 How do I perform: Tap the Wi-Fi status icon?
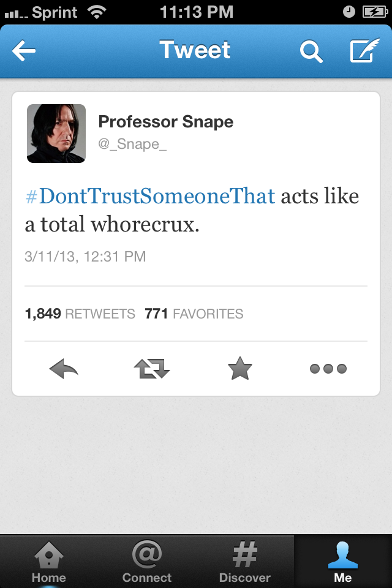(x=96, y=12)
